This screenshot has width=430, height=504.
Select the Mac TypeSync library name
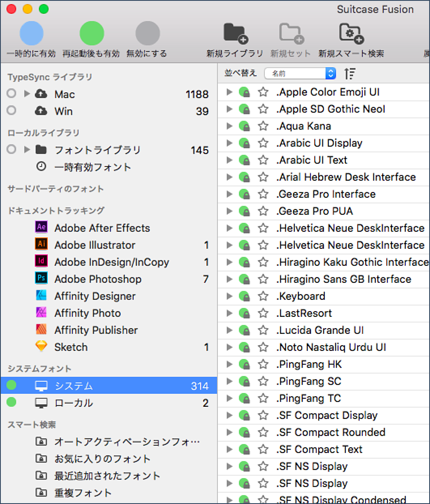(x=65, y=94)
